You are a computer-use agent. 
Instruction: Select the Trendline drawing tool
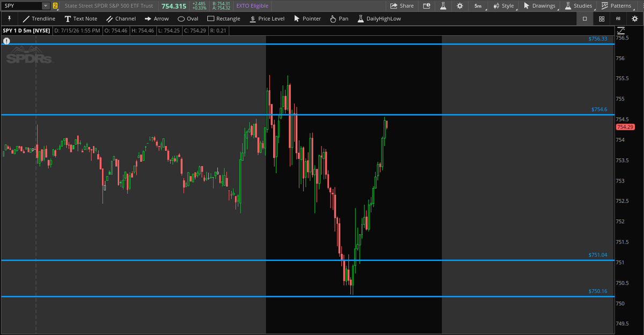[39, 19]
